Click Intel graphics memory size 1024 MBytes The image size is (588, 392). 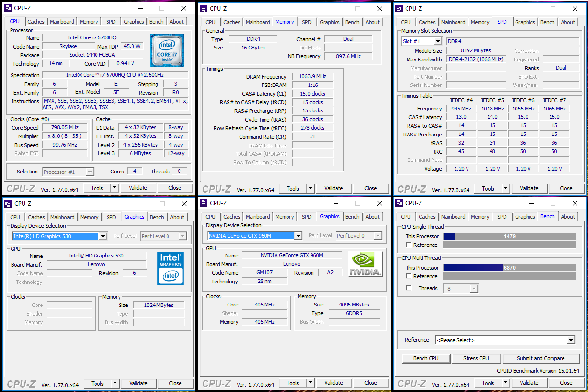pyautogui.click(x=159, y=305)
